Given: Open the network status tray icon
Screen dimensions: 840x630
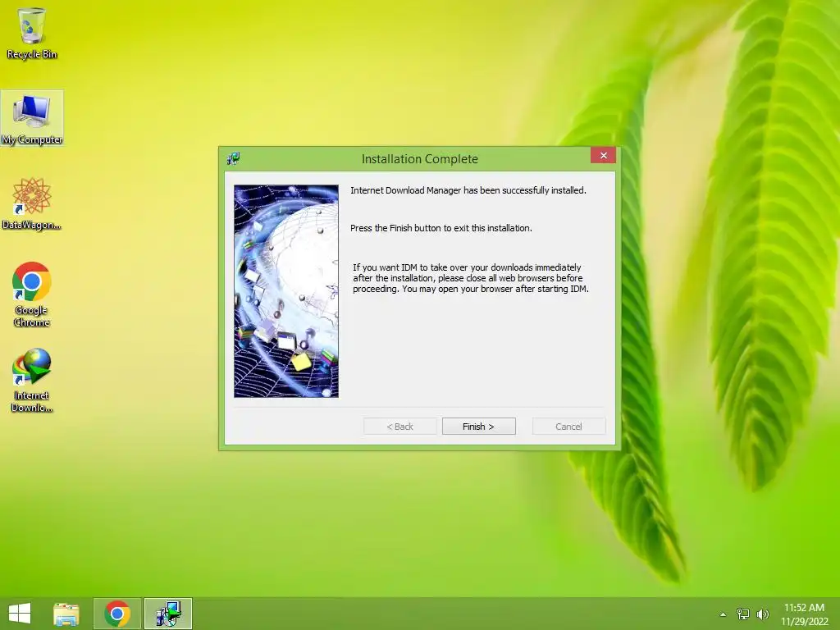Looking at the screenshot, I should pos(743,614).
